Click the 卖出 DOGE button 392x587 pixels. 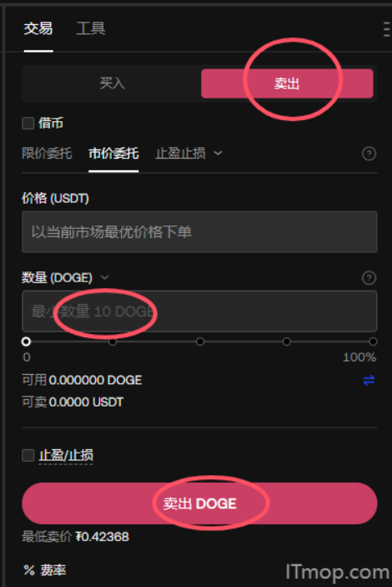point(199,504)
